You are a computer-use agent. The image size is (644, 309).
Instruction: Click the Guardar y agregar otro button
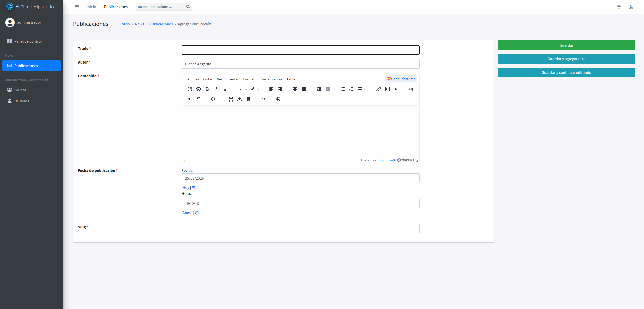[x=566, y=59]
